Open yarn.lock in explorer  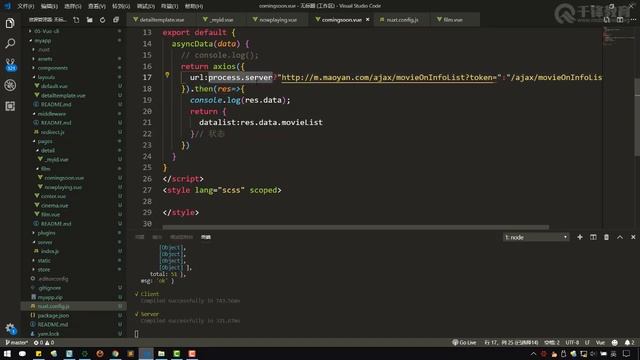coord(48,333)
